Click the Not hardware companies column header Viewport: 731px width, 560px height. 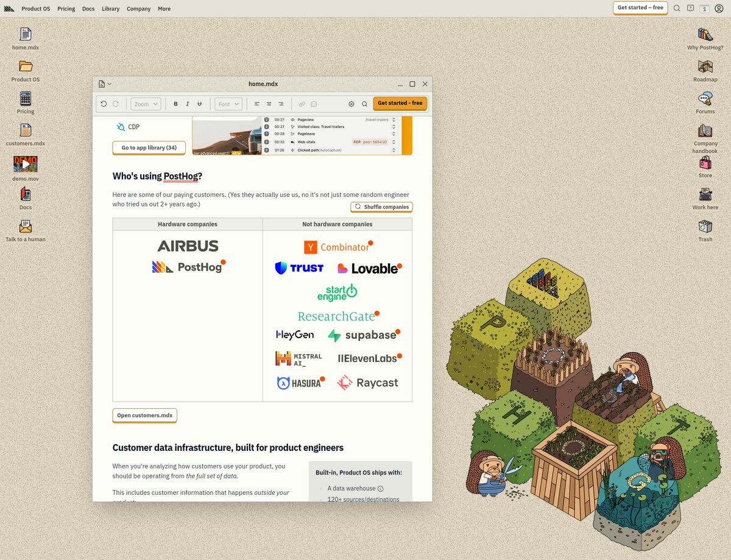coord(337,224)
